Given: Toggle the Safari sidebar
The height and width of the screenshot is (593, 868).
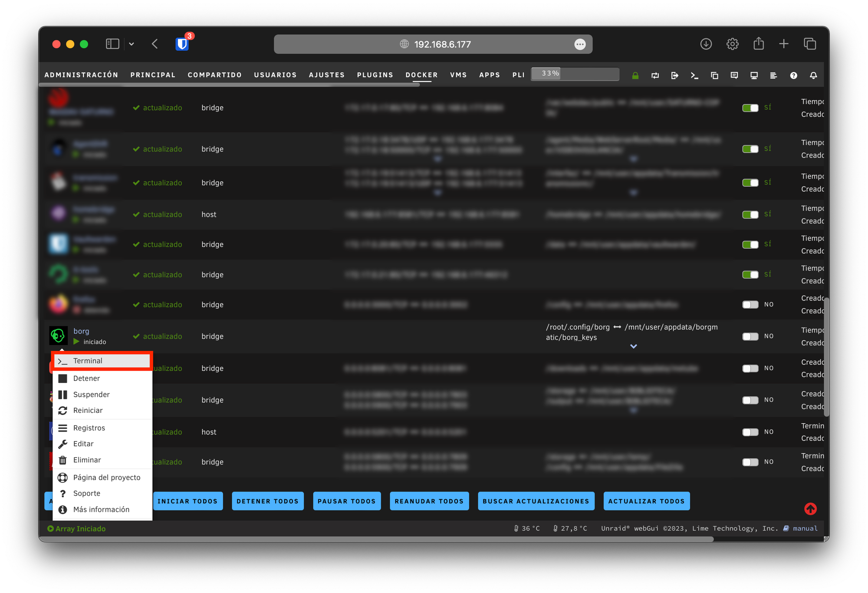Looking at the screenshot, I should coord(112,44).
